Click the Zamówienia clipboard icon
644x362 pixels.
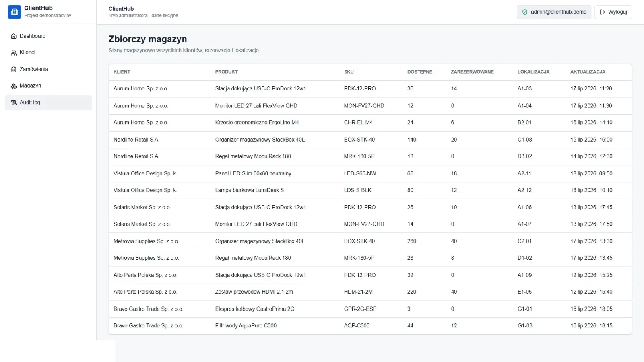pos(14,70)
